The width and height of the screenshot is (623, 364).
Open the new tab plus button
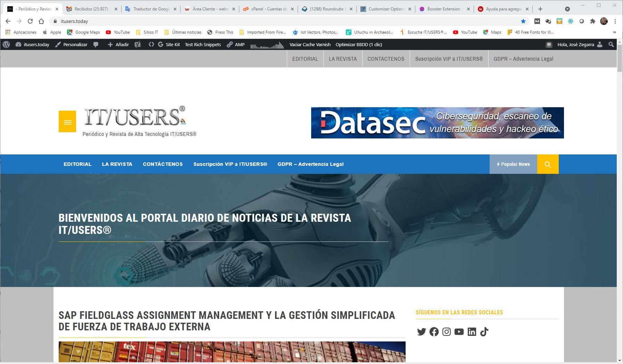tap(540, 9)
